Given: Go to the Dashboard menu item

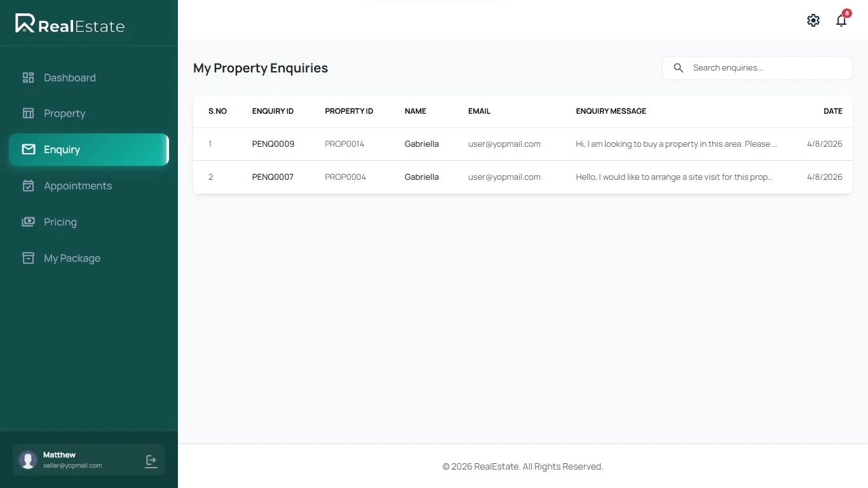Looking at the screenshot, I should click(70, 78).
